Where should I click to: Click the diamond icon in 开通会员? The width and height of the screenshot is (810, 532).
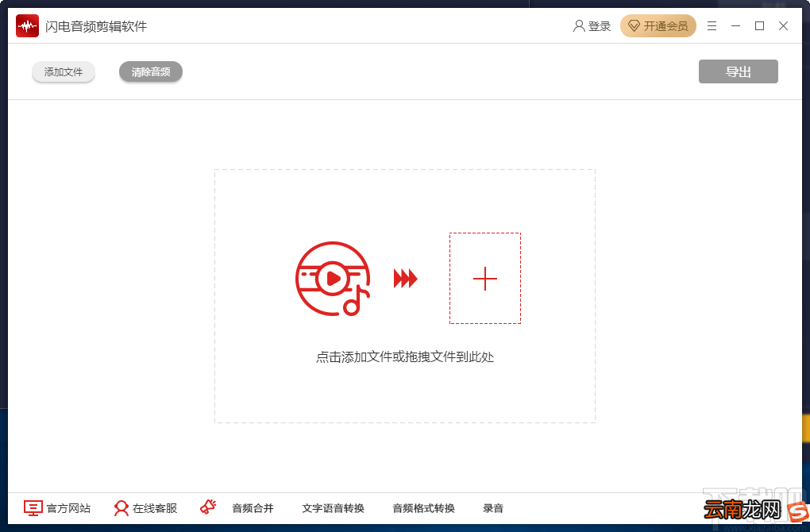click(x=634, y=26)
